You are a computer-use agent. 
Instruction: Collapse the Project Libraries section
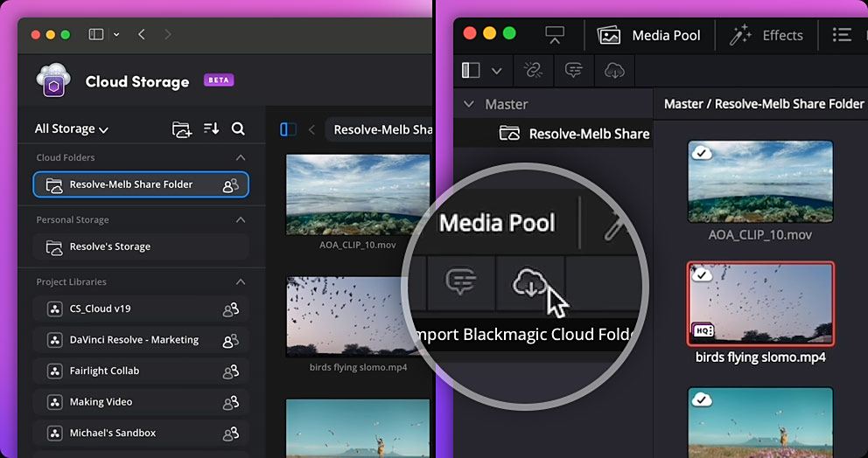point(241,281)
